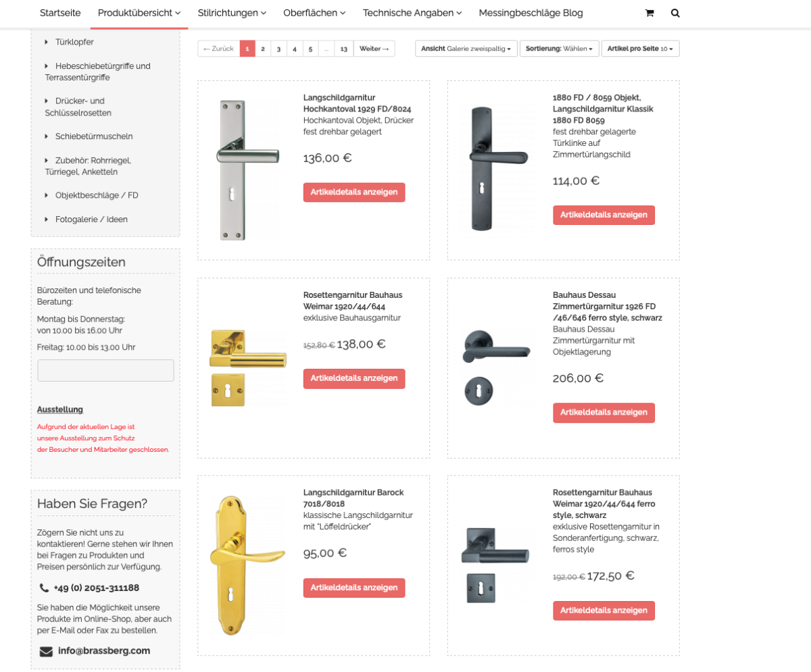
Task: Click the black square rosette handle image
Action: [495, 565]
